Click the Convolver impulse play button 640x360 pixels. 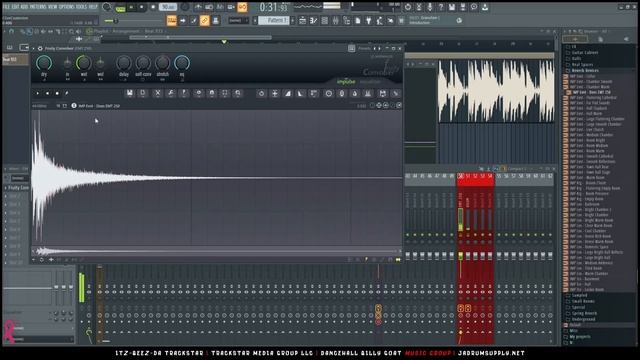click(38, 93)
